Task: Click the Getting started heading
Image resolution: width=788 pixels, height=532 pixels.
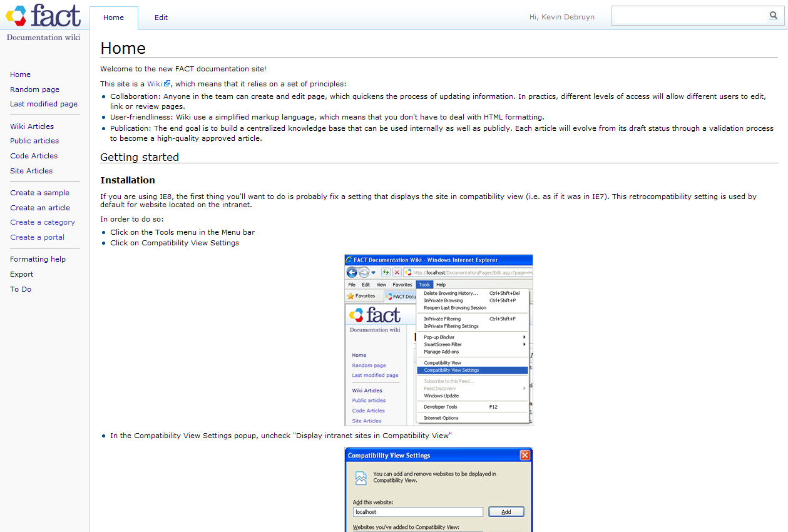Action: (140, 157)
